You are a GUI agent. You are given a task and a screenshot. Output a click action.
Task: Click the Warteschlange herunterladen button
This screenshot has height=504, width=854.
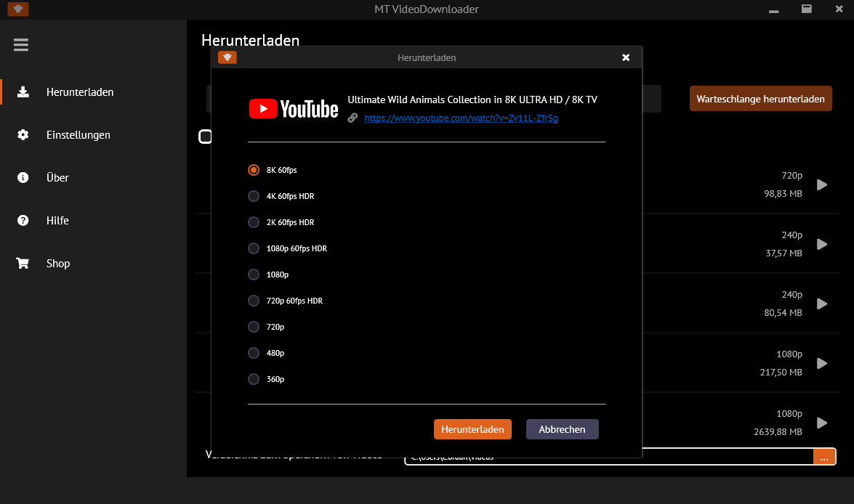tap(760, 99)
